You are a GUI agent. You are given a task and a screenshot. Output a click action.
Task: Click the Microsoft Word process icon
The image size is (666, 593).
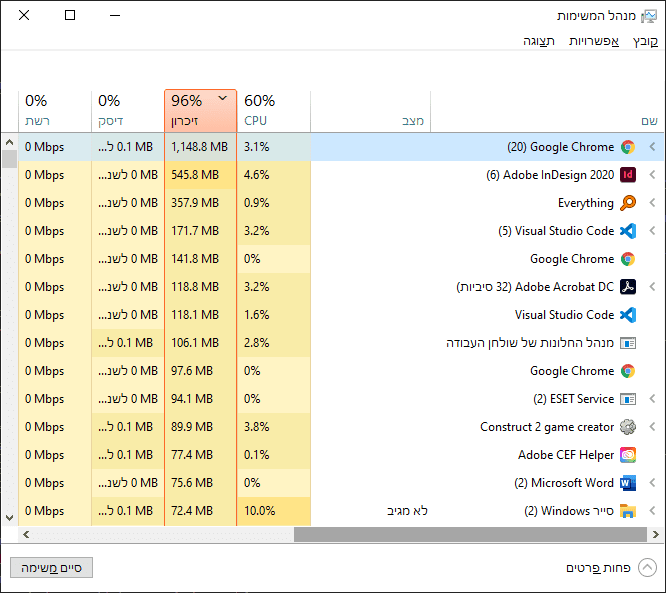[628, 483]
